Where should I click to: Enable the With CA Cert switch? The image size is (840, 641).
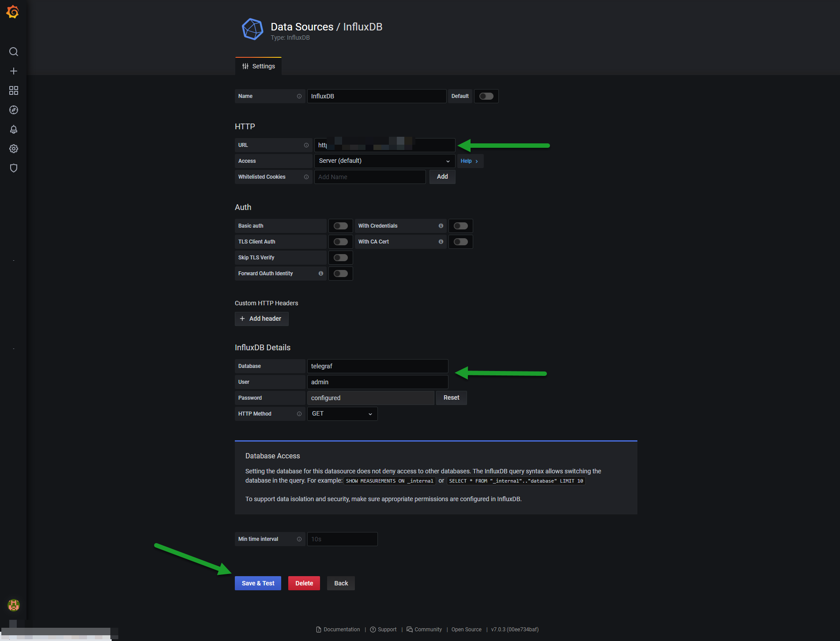tap(461, 242)
